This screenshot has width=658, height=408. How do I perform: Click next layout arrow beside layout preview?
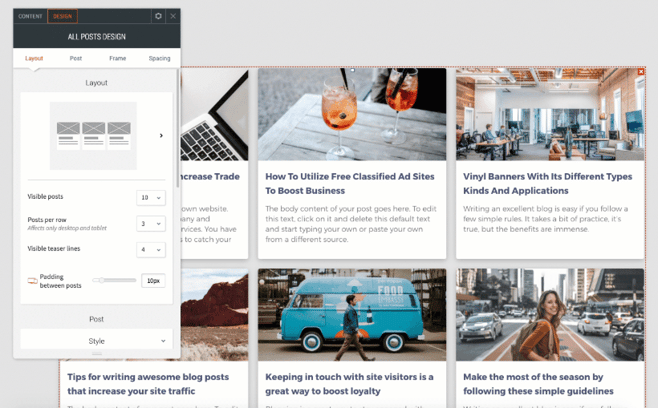(162, 135)
